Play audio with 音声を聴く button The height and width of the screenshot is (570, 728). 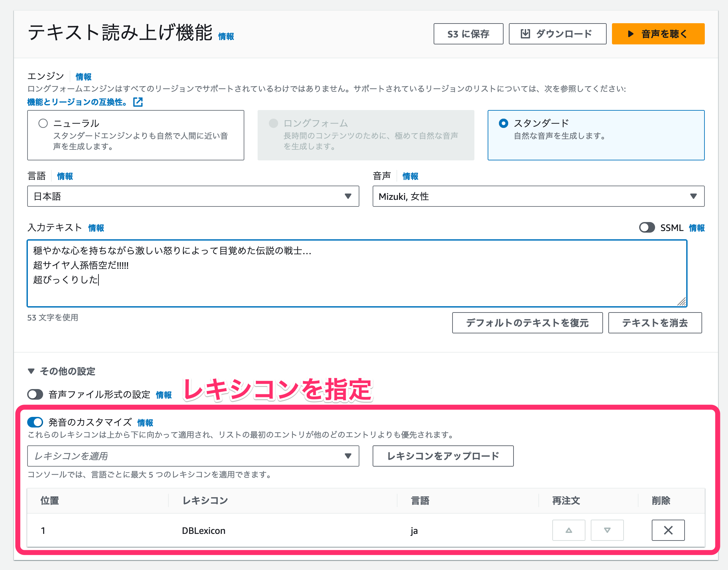click(658, 34)
